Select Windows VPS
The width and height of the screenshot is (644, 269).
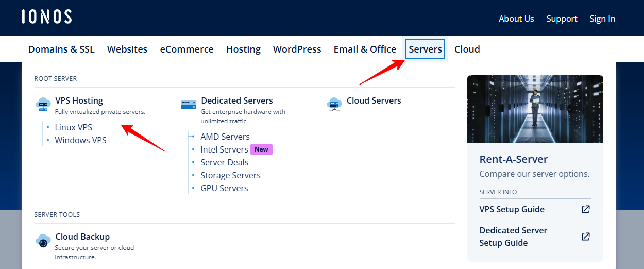pos(81,140)
